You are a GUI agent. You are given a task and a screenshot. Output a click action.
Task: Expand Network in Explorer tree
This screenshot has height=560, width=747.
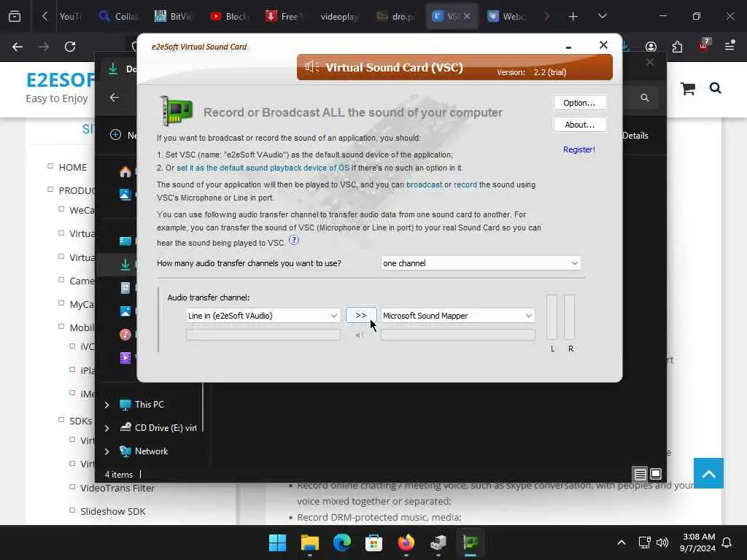click(x=107, y=451)
